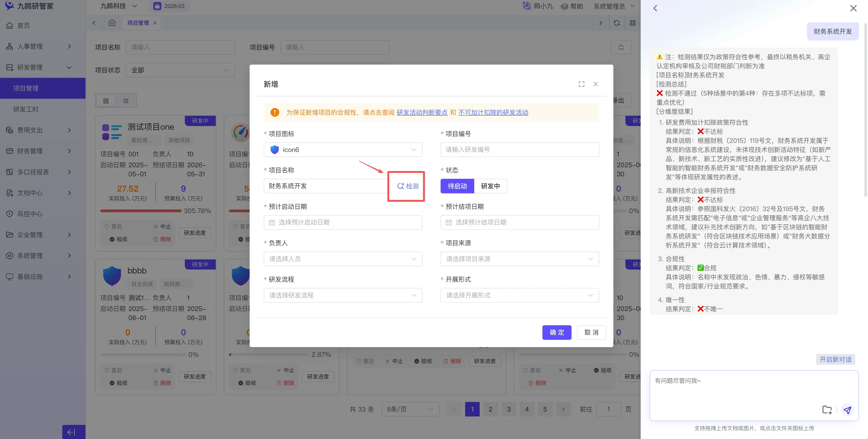Click the refresh icon in tab bar
The width and height of the screenshot is (868, 439).
(617, 23)
